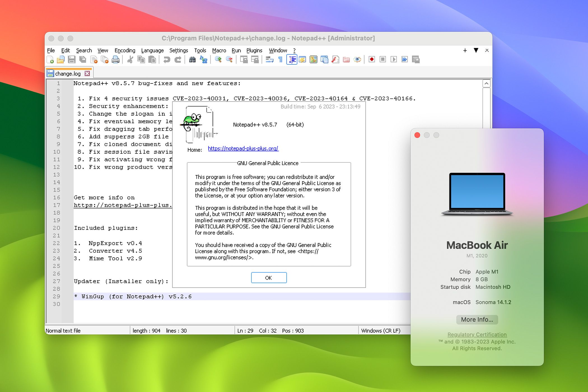Toggle the show indent guide icon
This screenshot has height=392, width=588.
click(x=292, y=59)
